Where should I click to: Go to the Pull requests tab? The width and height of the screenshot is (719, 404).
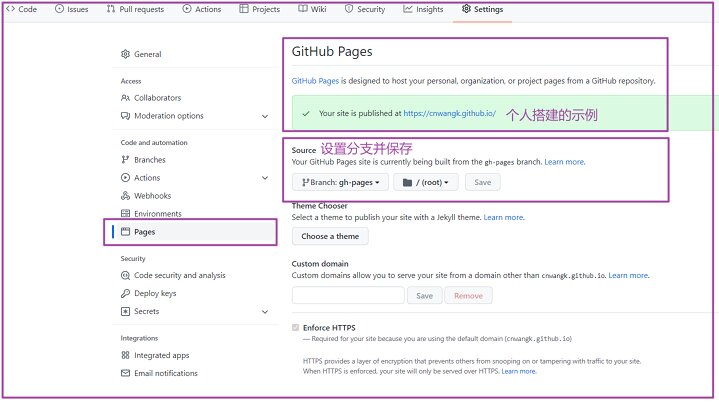[x=135, y=9]
